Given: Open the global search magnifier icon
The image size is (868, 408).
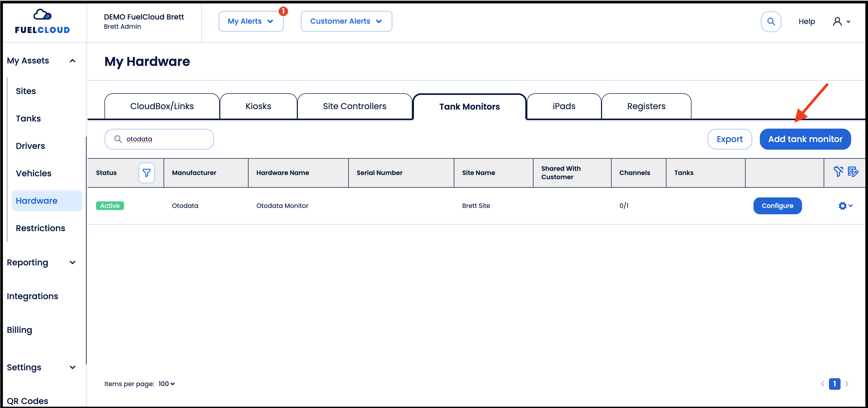Looking at the screenshot, I should point(771,22).
